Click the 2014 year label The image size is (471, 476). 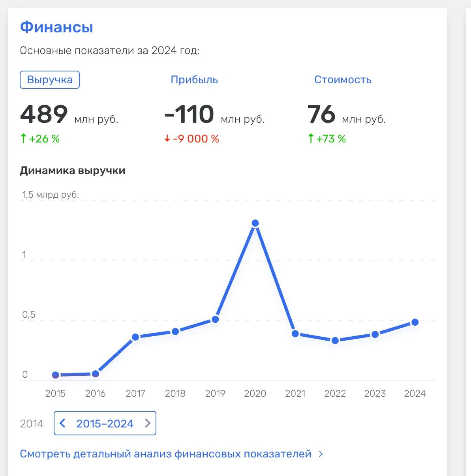coord(32,424)
